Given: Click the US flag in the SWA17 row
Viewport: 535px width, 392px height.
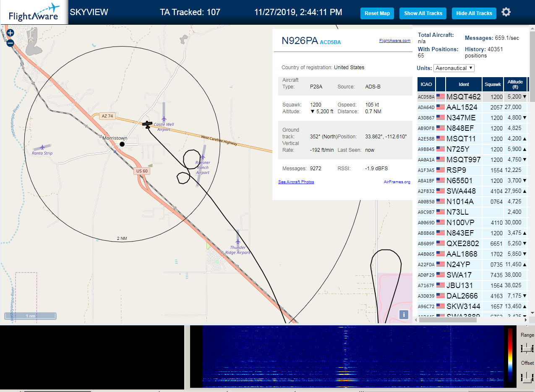Looking at the screenshot, I should click(440, 275).
